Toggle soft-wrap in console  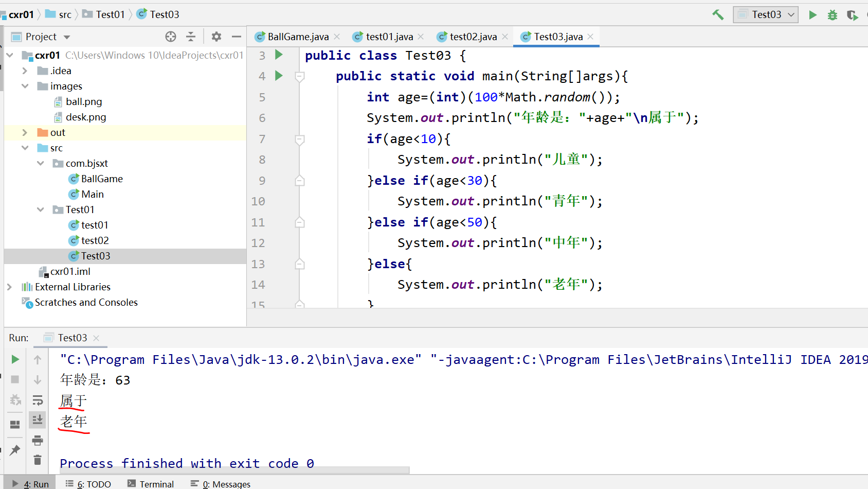[x=38, y=400]
